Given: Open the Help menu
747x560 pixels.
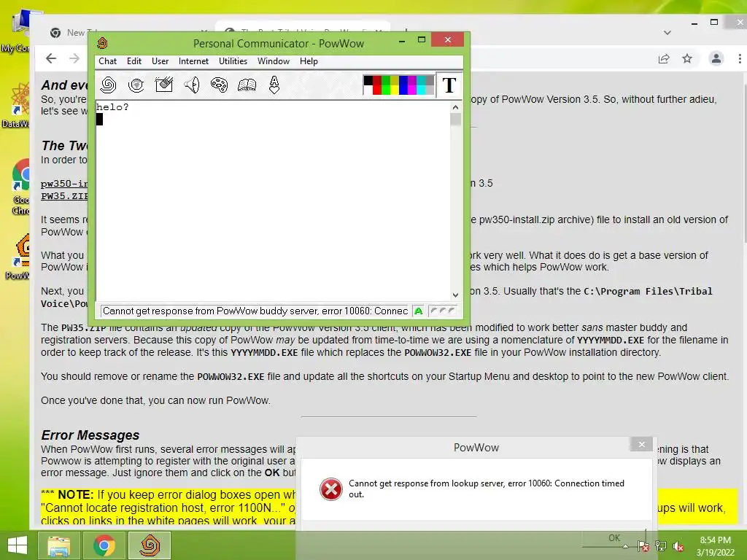Looking at the screenshot, I should click(x=309, y=61).
